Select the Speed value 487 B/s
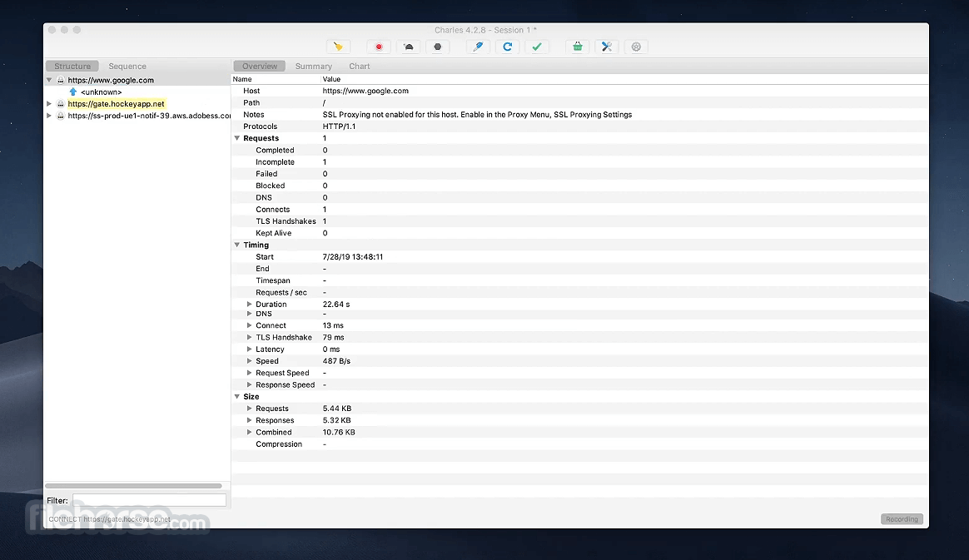969x560 pixels. (x=336, y=361)
